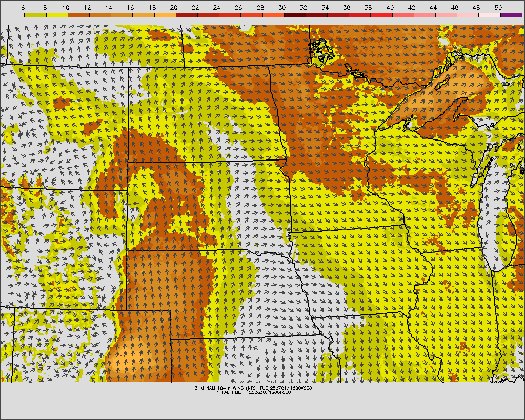Select the light pink swatch between 44 and 46
Image resolution: width=525 pixels, height=420 pixels.
click(x=447, y=15)
